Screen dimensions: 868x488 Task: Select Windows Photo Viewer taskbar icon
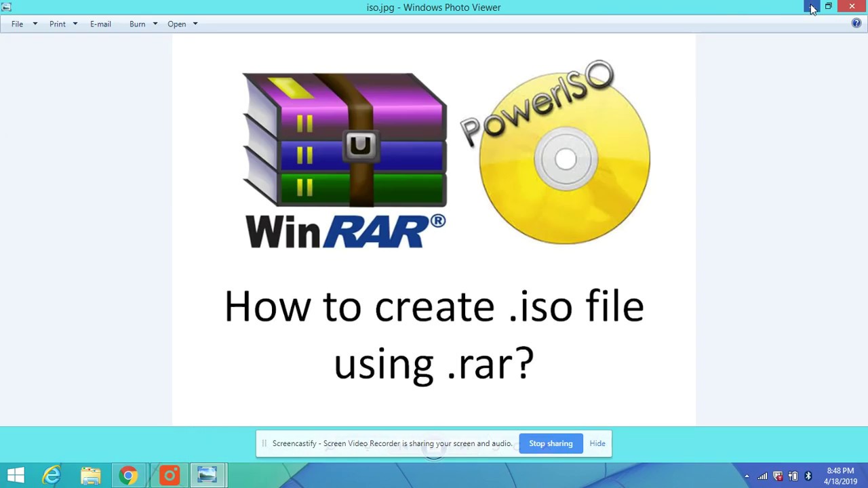[x=208, y=476]
